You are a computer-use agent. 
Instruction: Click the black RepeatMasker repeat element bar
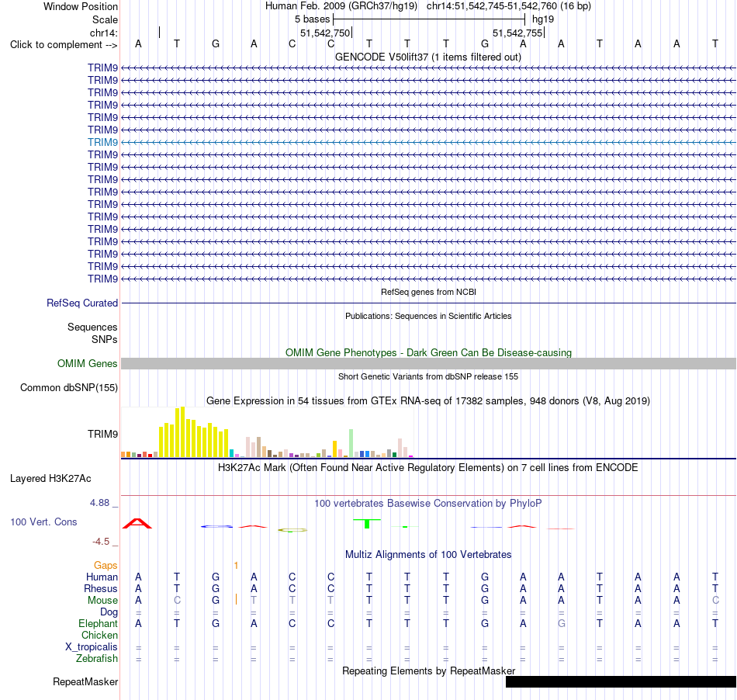621,681
